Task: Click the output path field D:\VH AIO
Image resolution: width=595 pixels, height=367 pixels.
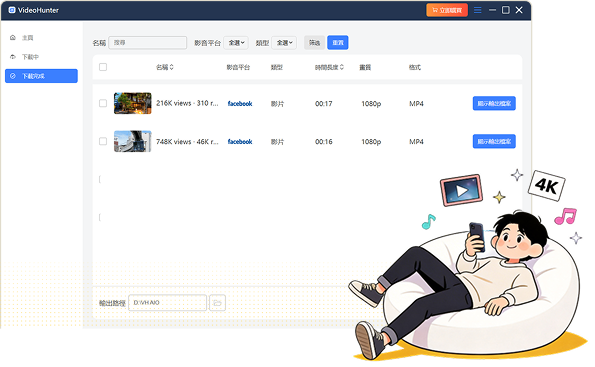Action: point(167,302)
